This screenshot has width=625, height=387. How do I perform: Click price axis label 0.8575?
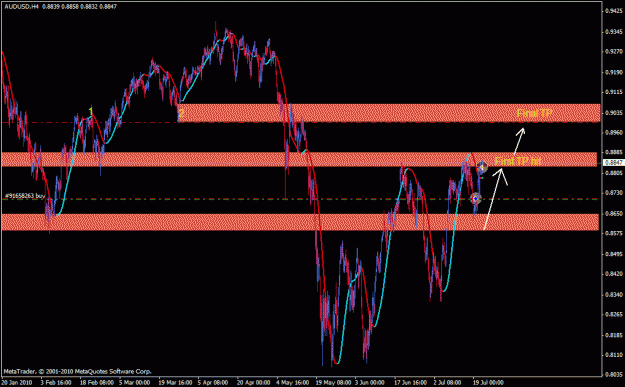pos(614,233)
